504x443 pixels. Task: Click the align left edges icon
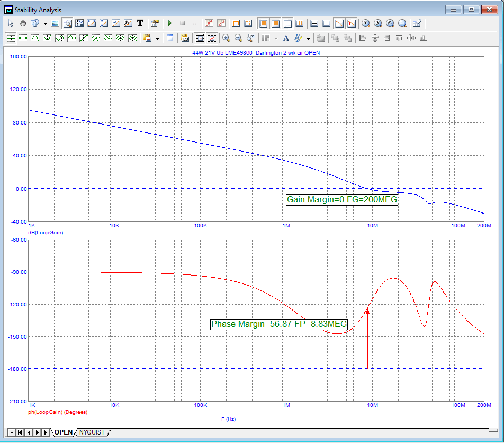click(363, 38)
